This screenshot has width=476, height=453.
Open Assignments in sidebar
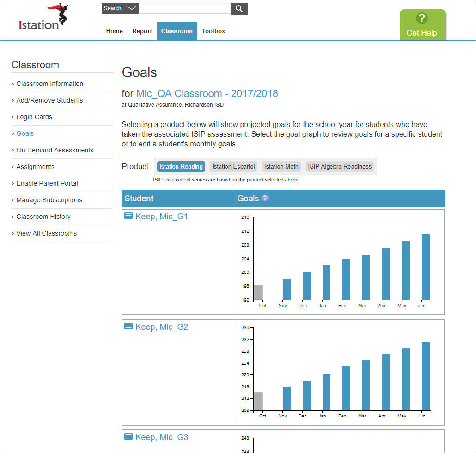[35, 167]
